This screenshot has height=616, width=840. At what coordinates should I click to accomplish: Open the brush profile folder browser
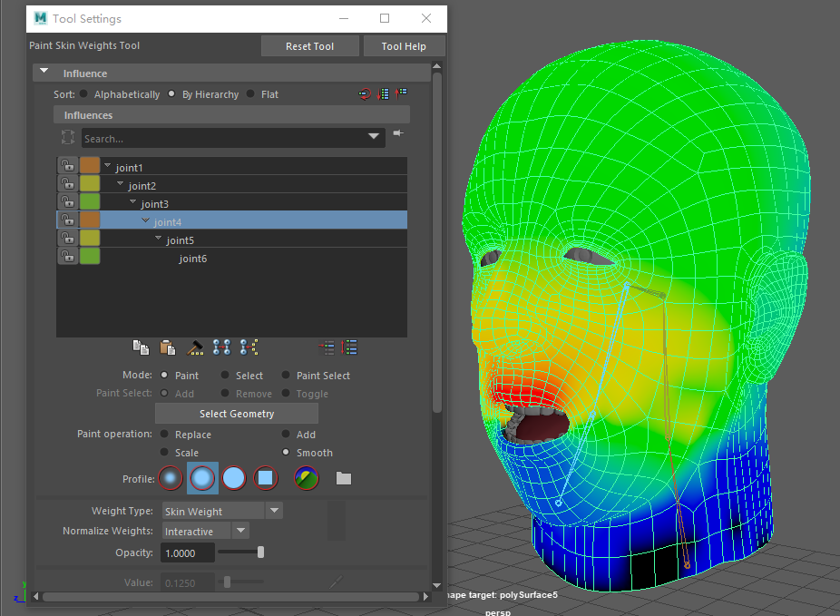[343, 478]
